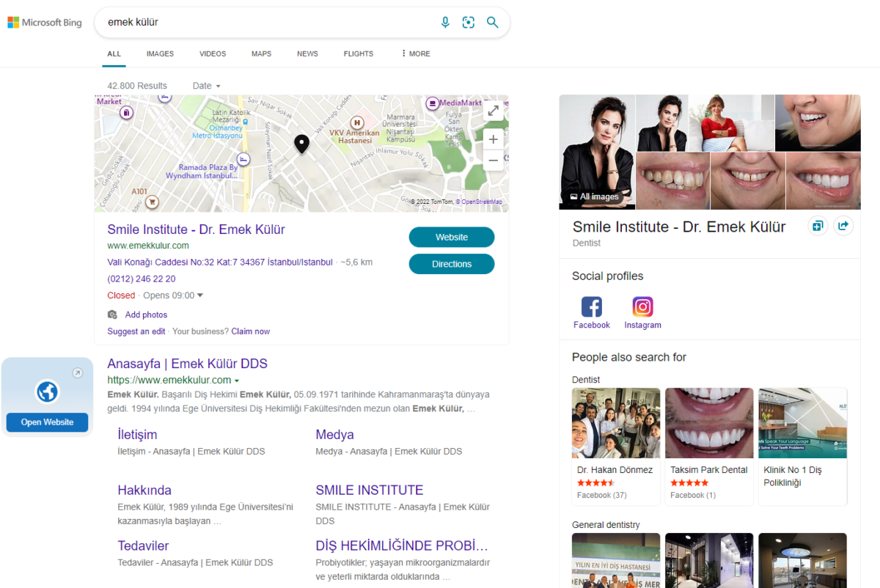Open the DİŞ HEKİMLİĞİNDE PROBİ... sitelink
This screenshot has width=880, height=588.
[402, 546]
